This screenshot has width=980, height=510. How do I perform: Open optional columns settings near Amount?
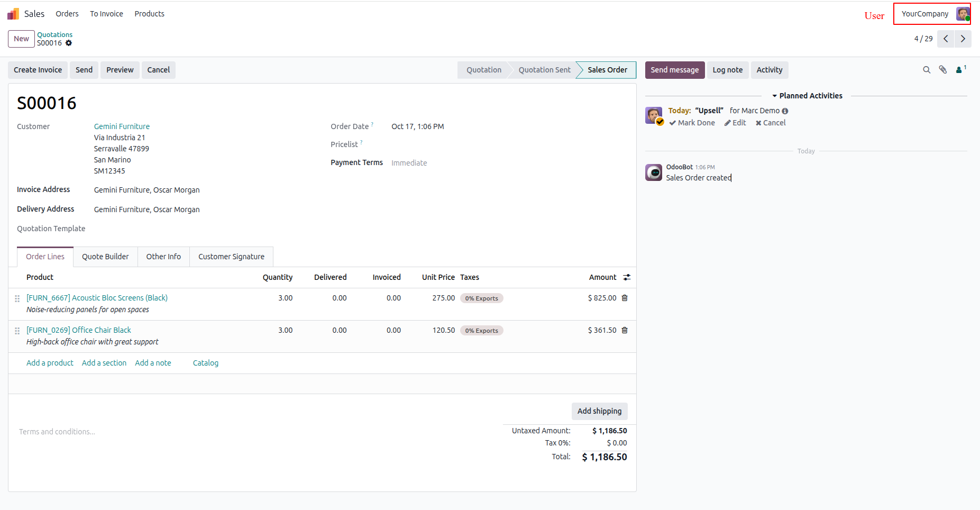tap(627, 277)
